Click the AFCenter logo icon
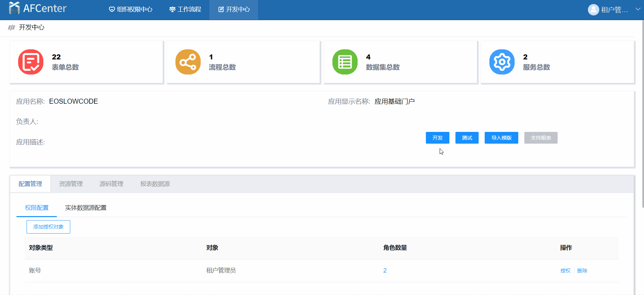The width and height of the screenshot is (644, 295). 14,8
